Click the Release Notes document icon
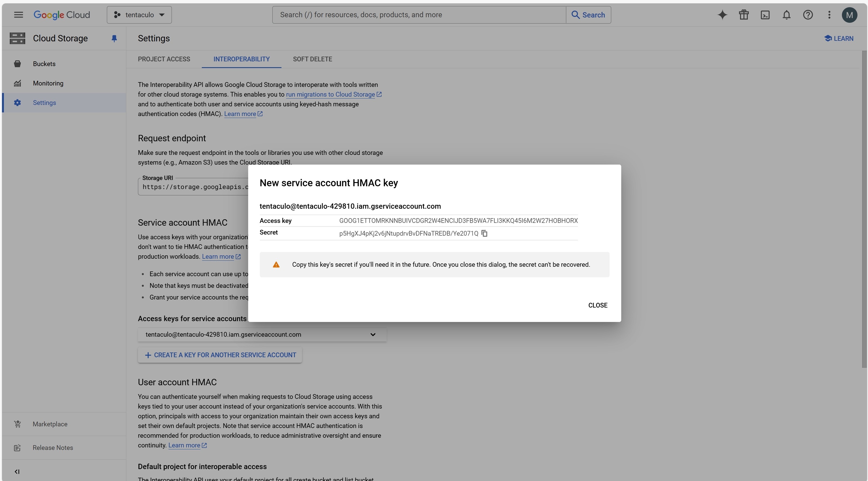 17,448
